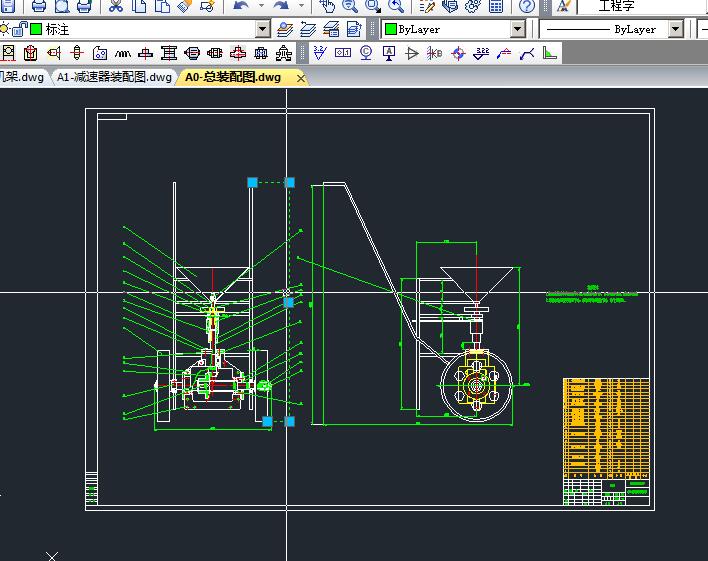Insert a spring part icon

click(x=123, y=53)
